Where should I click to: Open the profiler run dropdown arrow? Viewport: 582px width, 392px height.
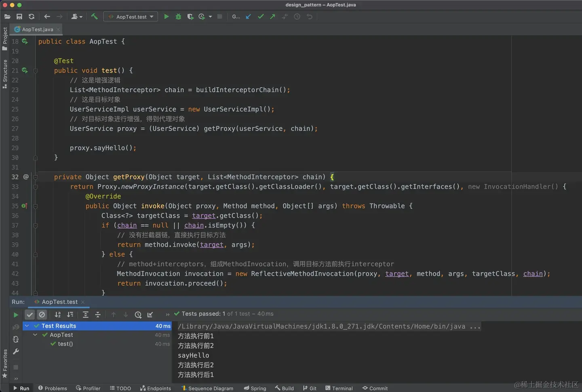210,17
